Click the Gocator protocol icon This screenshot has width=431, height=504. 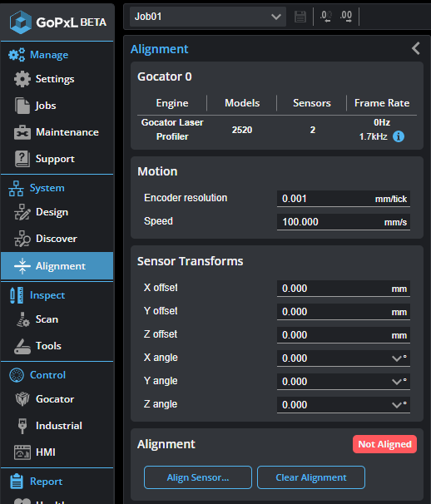pyautogui.click(x=22, y=399)
